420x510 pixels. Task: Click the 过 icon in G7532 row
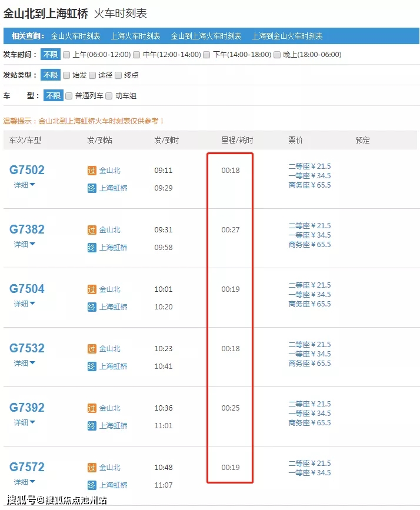point(92,349)
